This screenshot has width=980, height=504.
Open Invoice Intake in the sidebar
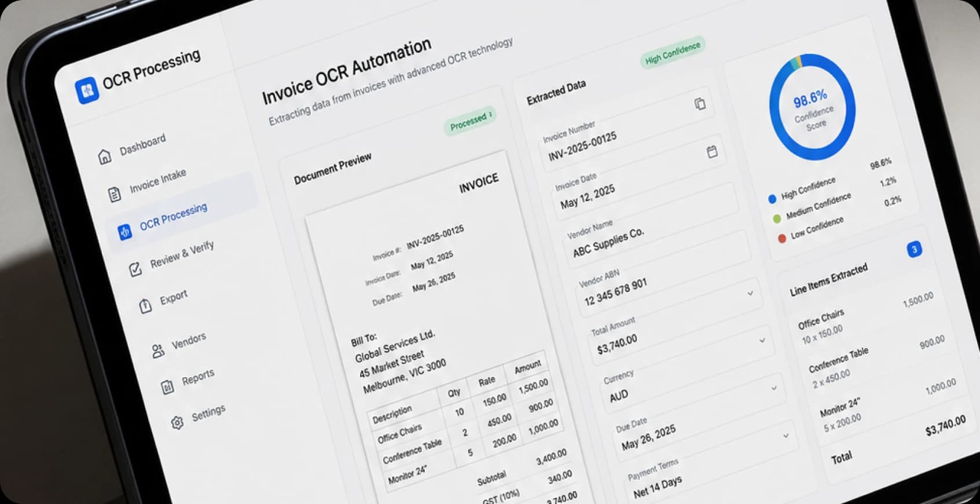[x=157, y=181]
